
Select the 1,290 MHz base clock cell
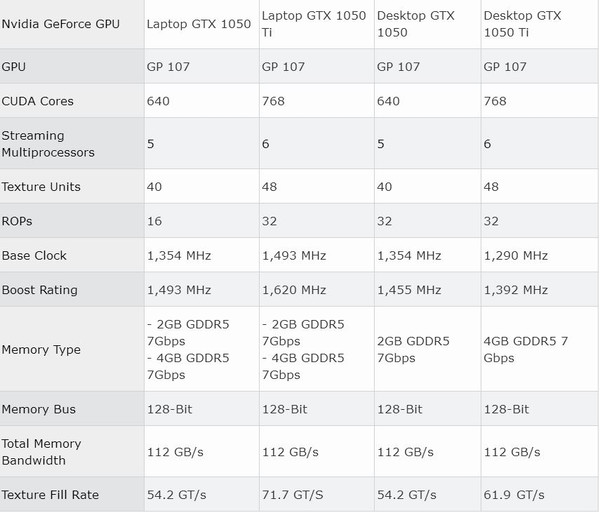(x=515, y=255)
